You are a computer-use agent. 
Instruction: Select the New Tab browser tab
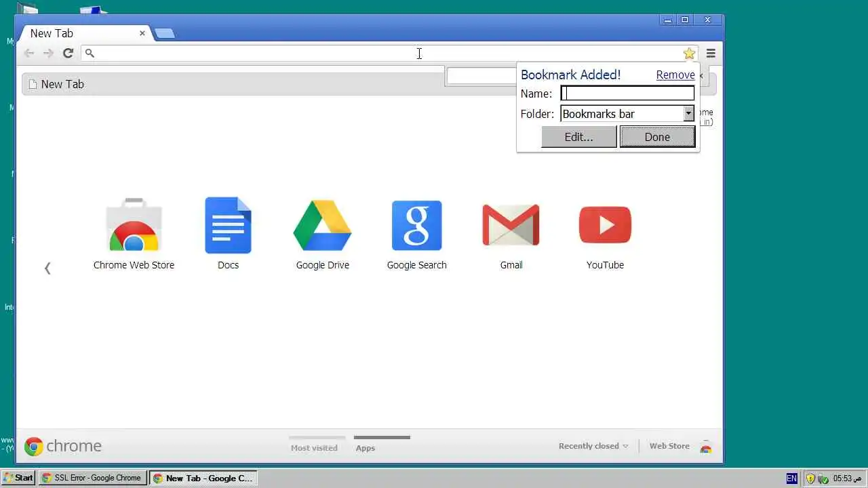click(x=85, y=33)
